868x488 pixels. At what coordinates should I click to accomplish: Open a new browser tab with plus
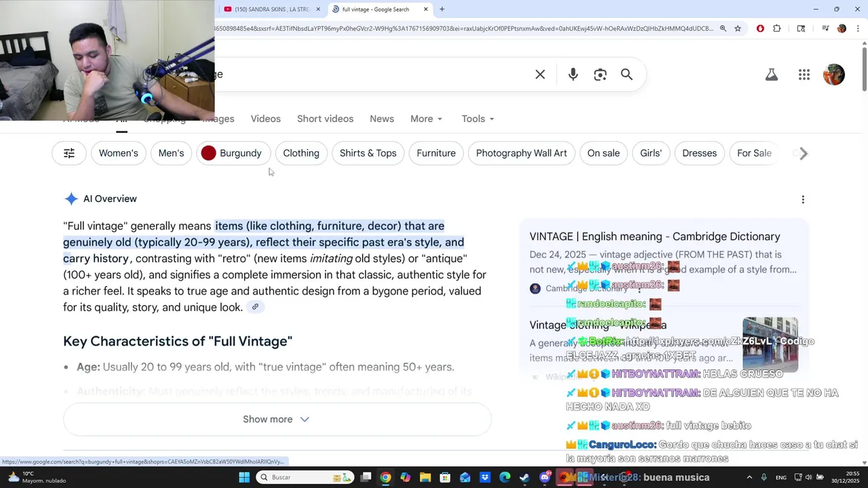point(442,9)
